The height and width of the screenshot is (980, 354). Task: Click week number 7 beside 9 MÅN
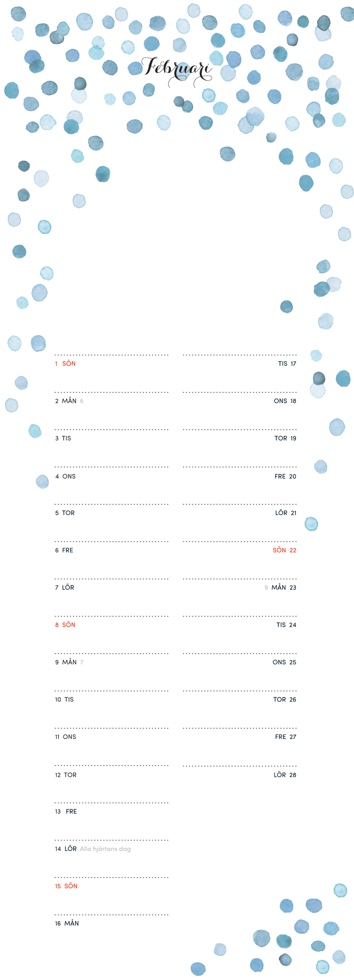pyautogui.click(x=82, y=662)
